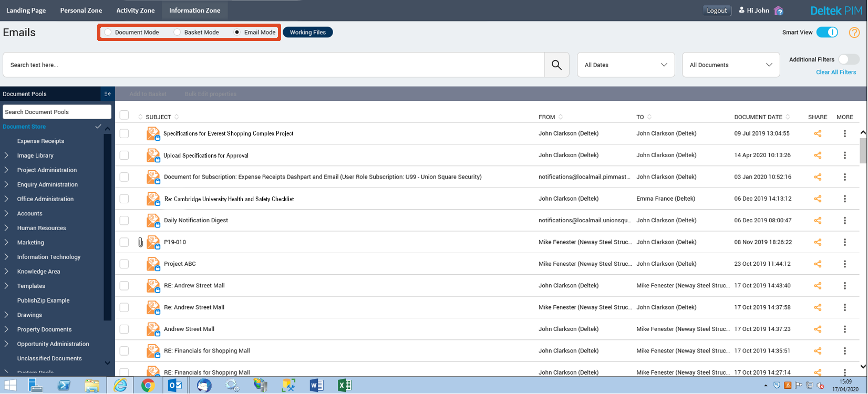This screenshot has height=394, width=868.
Task: Click email icon of Project ABC row
Action: [x=153, y=264]
